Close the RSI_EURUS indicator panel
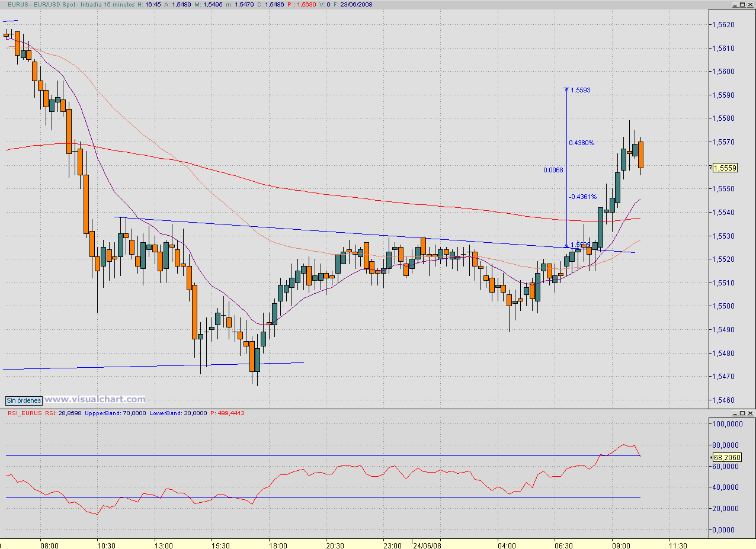 (749, 413)
